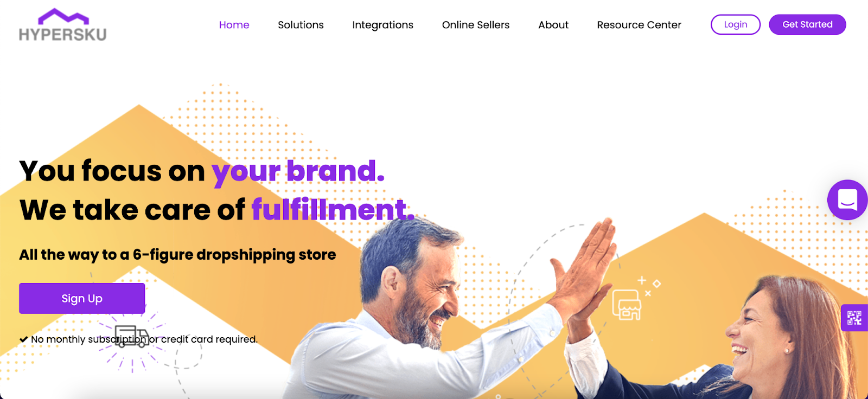Click the 6-figure dropshipping store subheading
The image size is (868, 399).
177,255
